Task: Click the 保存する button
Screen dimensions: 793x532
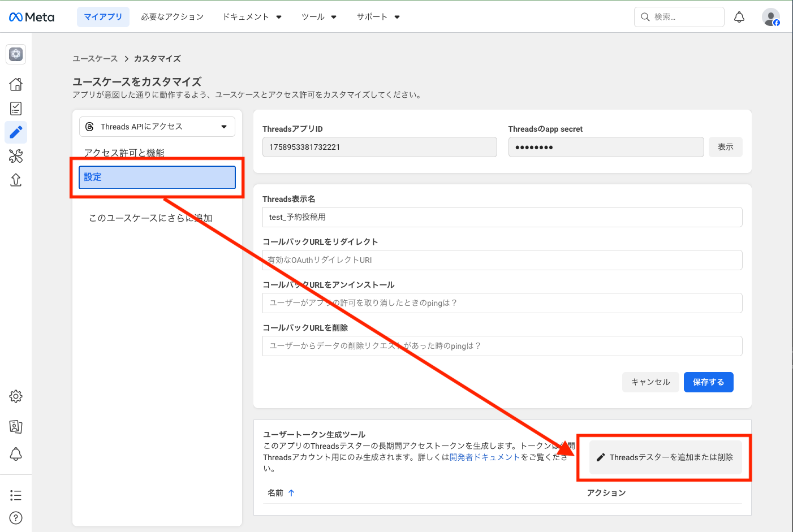Action: [708, 382]
